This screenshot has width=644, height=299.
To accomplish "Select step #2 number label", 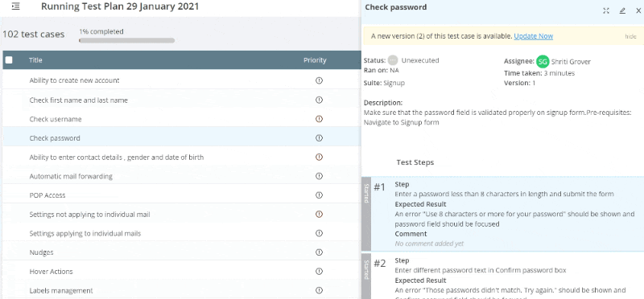I will click(x=379, y=264).
